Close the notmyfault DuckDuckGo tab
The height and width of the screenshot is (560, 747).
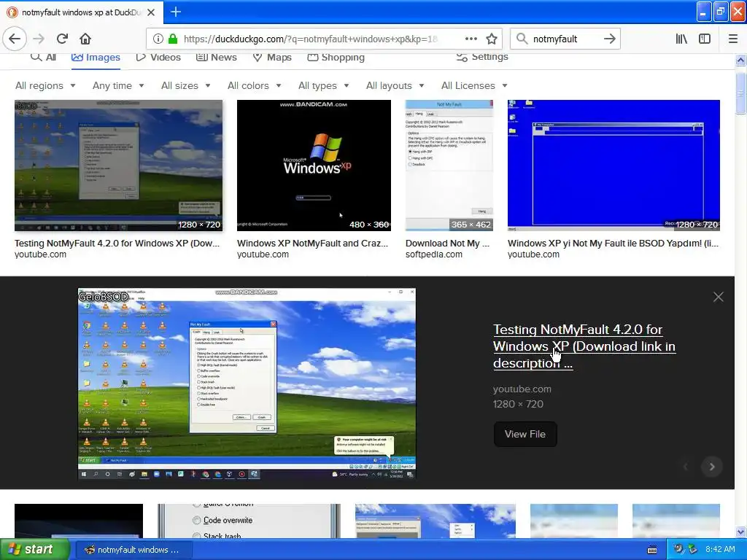(x=151, y=12)
